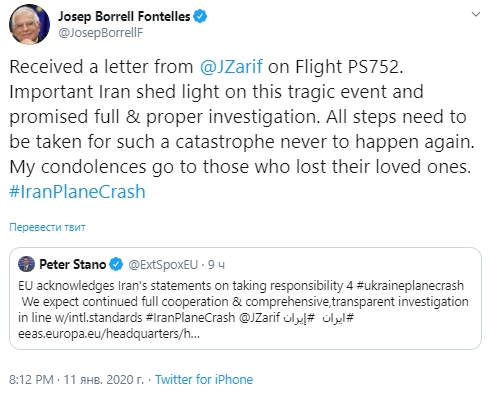Click Peter Stano's verified badge
Screen dimensions: 492x395
click(x=116, y=264)
